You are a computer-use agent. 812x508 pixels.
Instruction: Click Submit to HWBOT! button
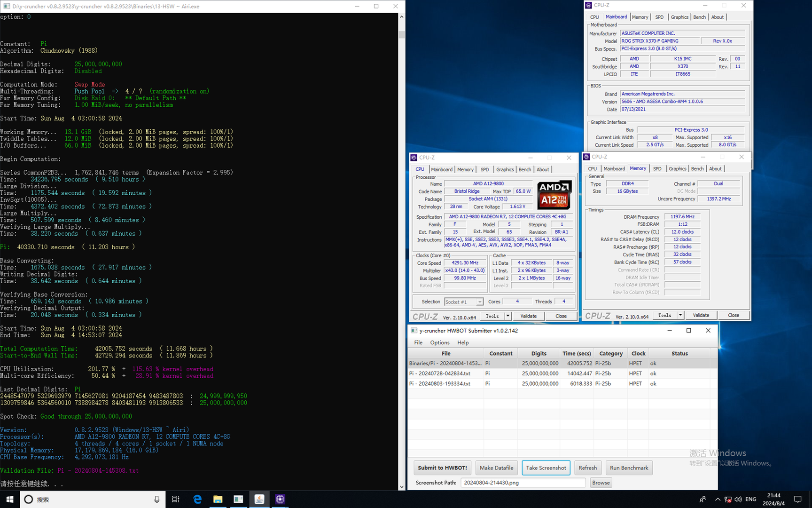pyautogui.click(x=442, y=468)
